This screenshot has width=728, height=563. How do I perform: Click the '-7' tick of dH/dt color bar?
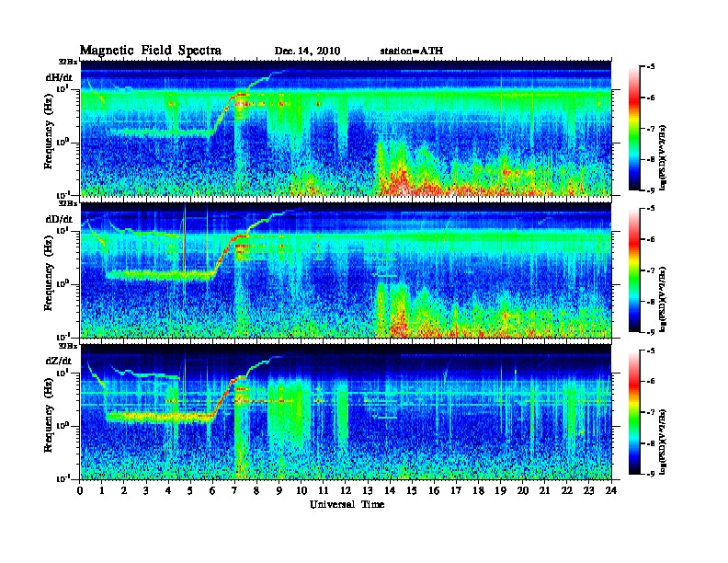(x=651, y=129)
